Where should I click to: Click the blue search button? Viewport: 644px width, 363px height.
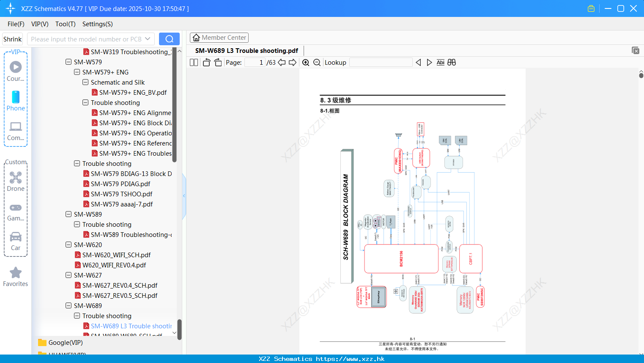(x=169, y=39)
